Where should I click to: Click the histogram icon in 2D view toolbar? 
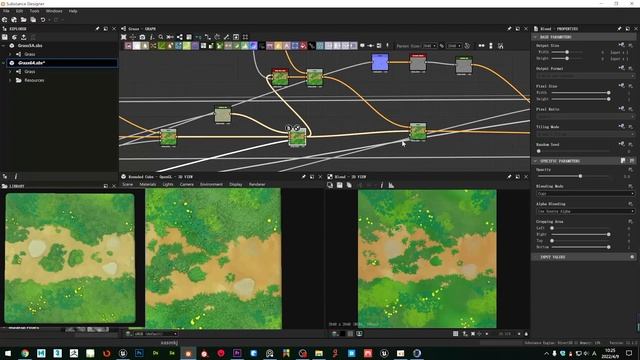[x=391, y=185]
